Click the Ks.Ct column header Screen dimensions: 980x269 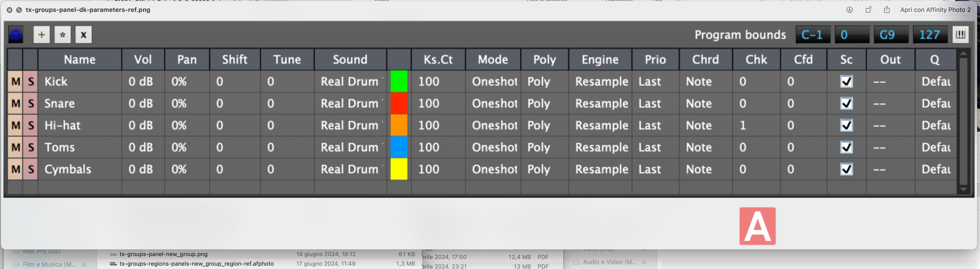[x=438, y=60]
